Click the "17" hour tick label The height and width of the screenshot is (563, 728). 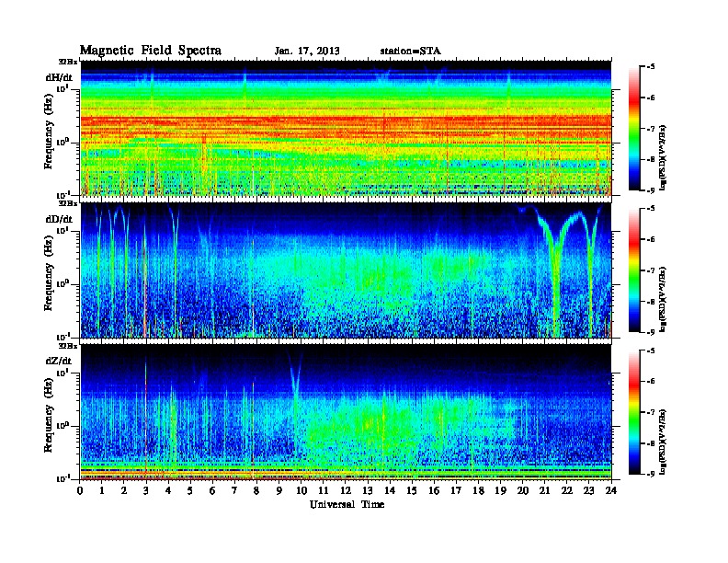pos(456,490)
